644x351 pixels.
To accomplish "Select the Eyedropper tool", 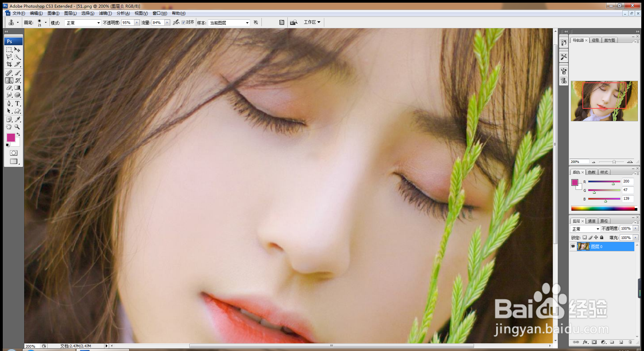I will point(18,119).
